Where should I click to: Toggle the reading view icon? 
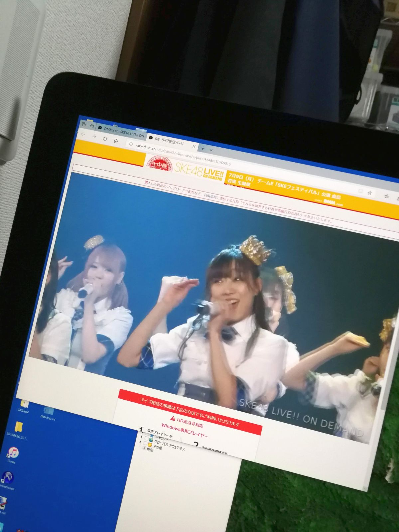tap(361, 191)
